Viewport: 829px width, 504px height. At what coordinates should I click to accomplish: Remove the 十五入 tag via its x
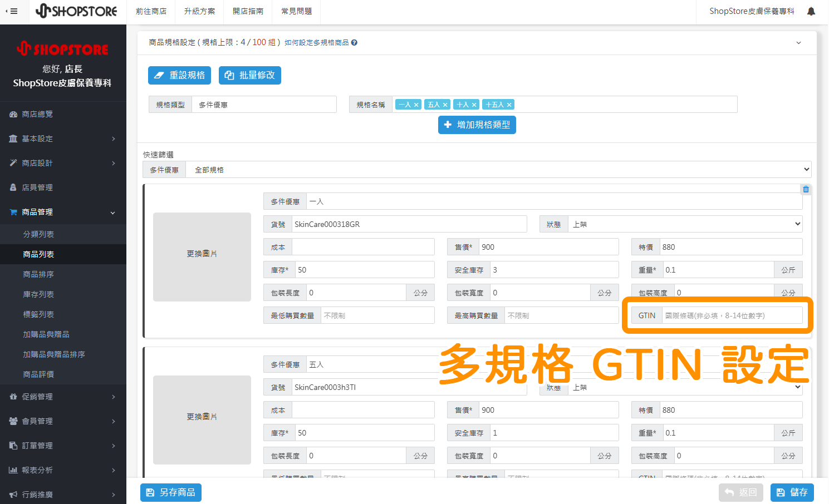[509, 105]
